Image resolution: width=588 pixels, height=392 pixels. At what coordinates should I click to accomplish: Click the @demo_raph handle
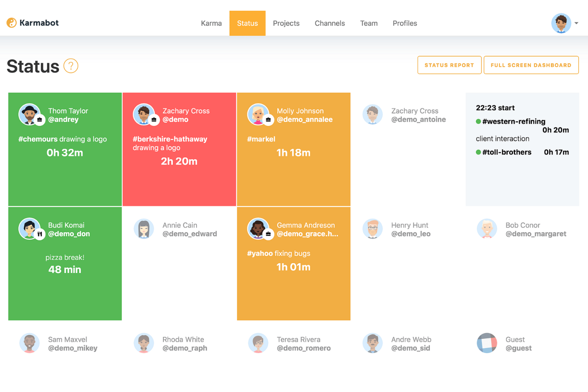click(x=185, y=348)
